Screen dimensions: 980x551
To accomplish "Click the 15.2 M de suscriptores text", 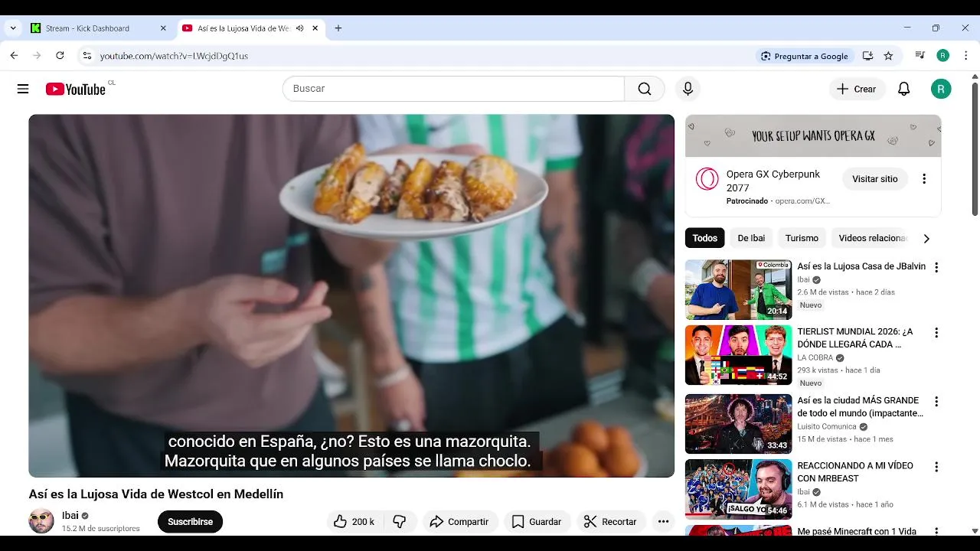I will 101,529.
